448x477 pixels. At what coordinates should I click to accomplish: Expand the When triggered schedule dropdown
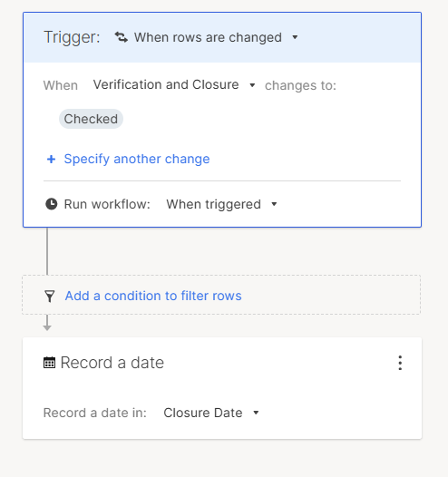pos(274,204)
